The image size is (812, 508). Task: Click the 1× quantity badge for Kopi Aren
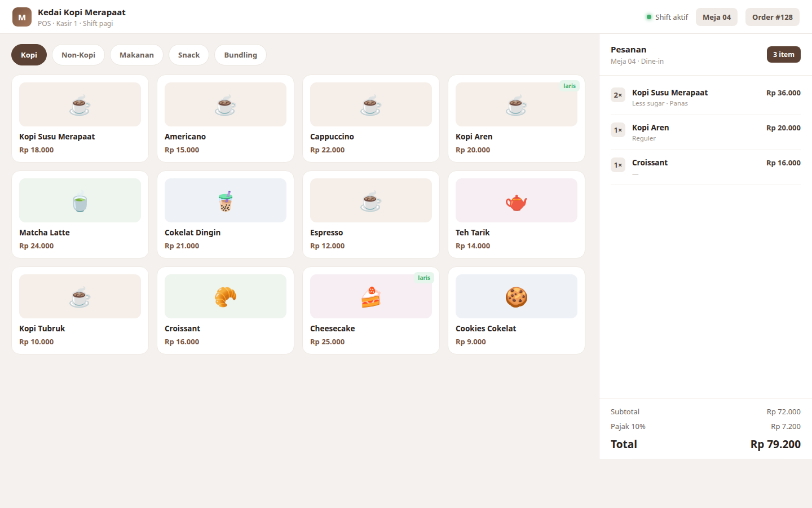point(618,130)
